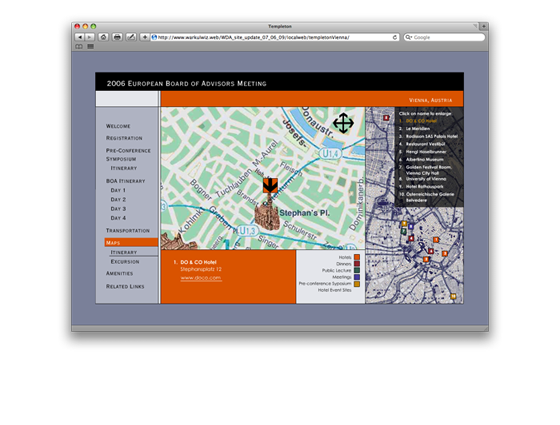Enlarge DO & CO Hotel in list

[x=421, y=121]
